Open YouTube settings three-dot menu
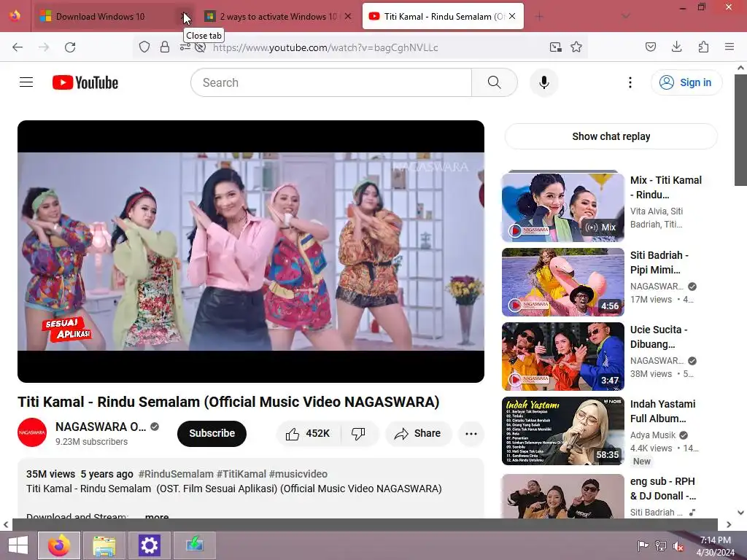This screenshot has height=560, width=747. pos(630,82)
